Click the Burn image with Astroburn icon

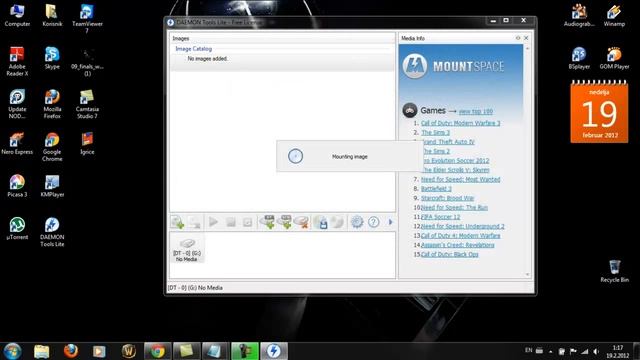(x=338, y=222)
